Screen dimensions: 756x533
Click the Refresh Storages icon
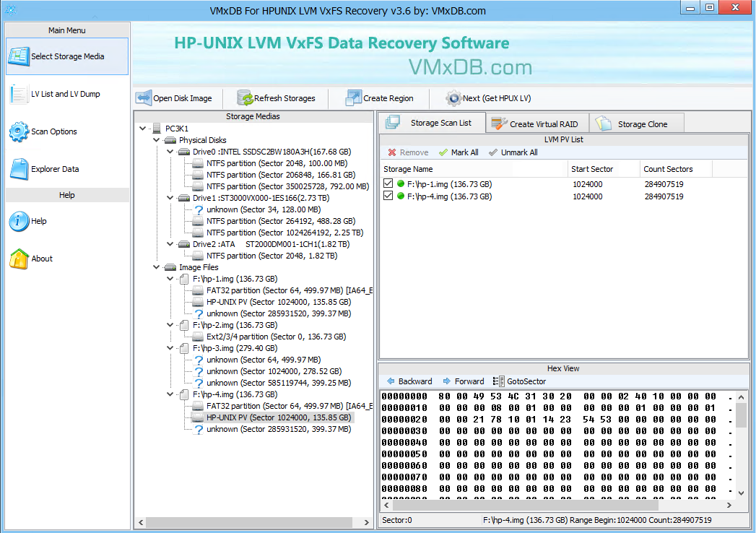point(245,98)
